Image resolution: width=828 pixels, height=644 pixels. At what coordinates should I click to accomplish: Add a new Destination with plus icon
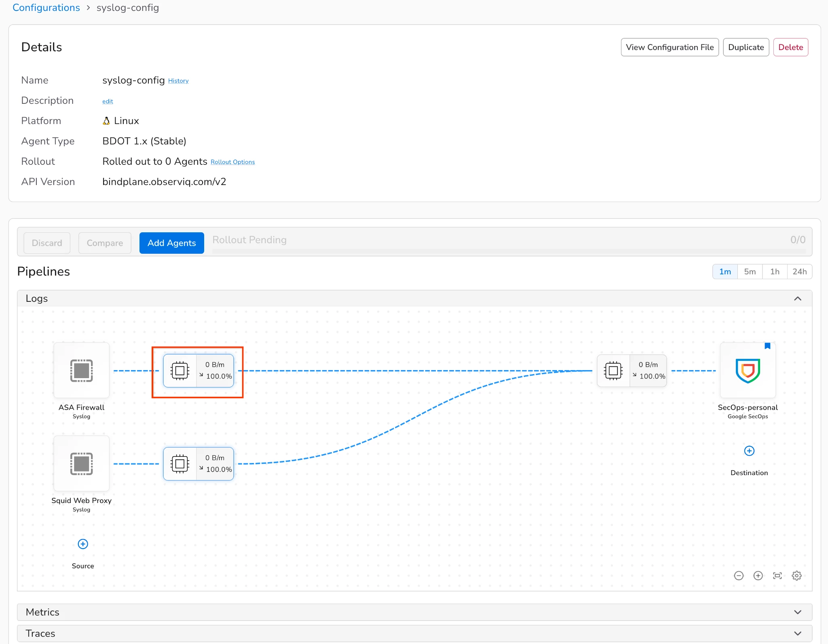[749, 451]
